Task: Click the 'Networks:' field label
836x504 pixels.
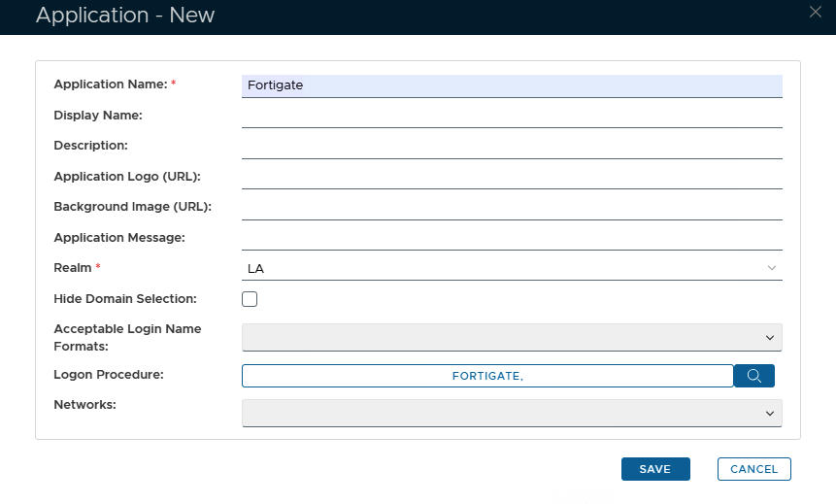Action: click(84, 405)
